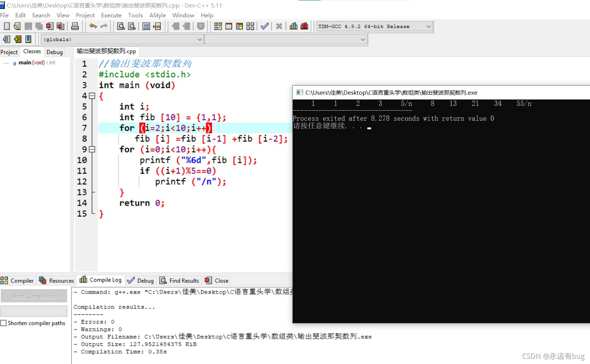This screenshot has height=364, width=590.
Task: Switch to the Compiler bottom tab
Action: pos(17,281)
